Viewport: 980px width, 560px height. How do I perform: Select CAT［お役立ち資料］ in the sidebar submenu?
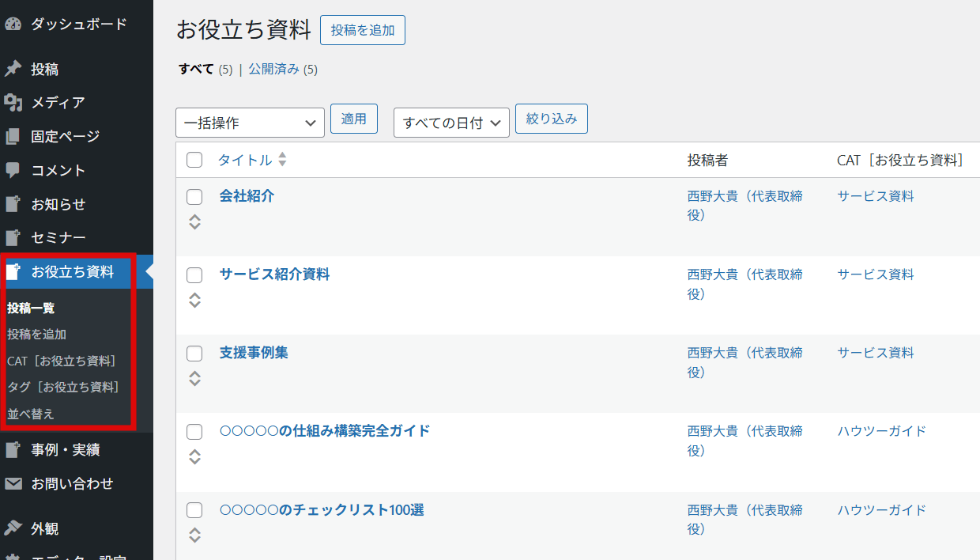coord(62,361)
